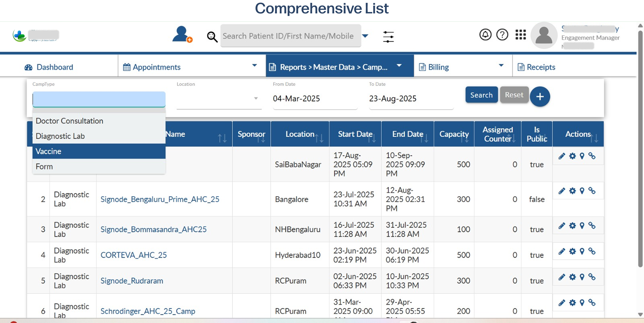The image size is (644, 323).
Task: Click location pin for CORTEVA_AHC_25
Action: coord(582,251)
